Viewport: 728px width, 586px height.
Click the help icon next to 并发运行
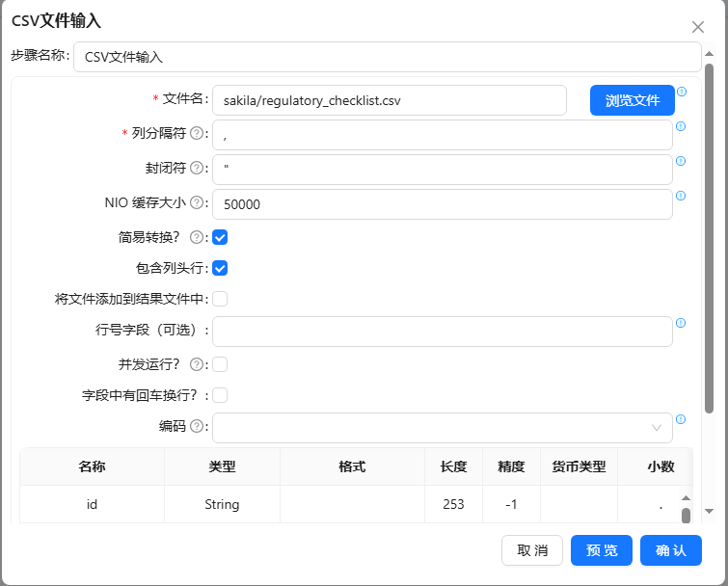coord(197,364)
